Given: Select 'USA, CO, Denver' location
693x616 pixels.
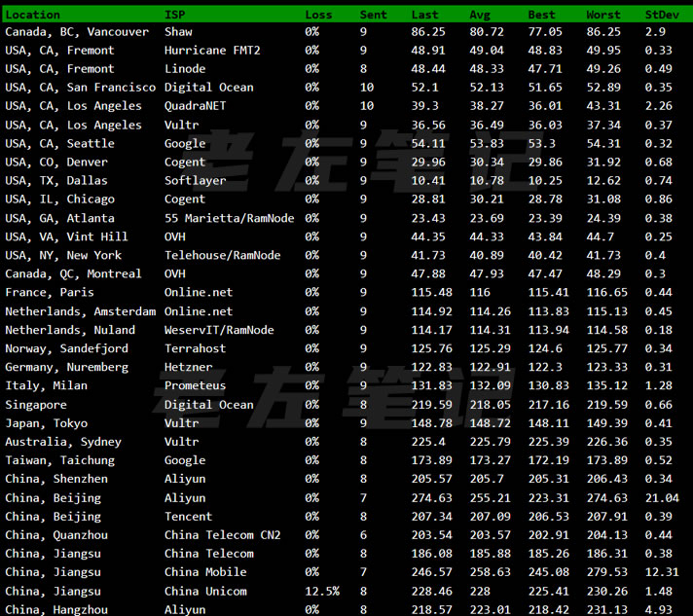Looking at the screenshot, I should (x=56, y=163).
